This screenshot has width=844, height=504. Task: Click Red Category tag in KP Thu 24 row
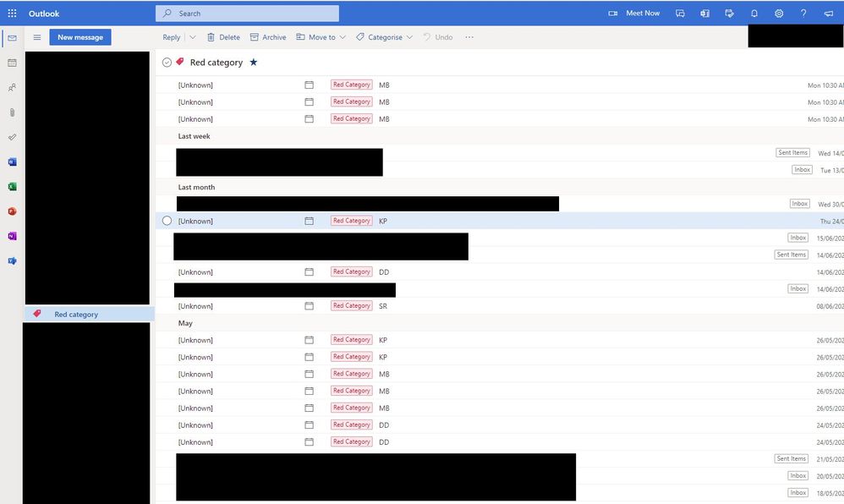352,221
